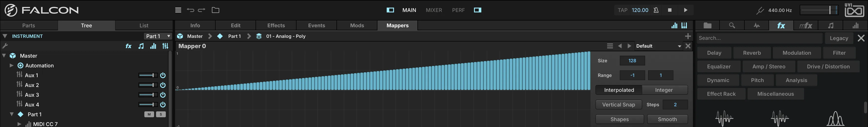Click the wrench settings icon
Image resolution: width=868 pixels, height=127 pixels.
pyautogui.click(x=5, y=46)
